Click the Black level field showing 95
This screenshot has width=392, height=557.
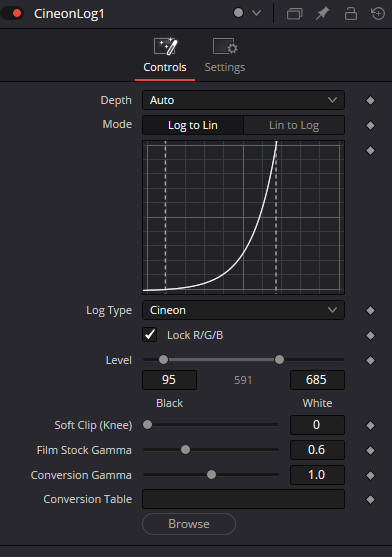click(x=169, y=380)
